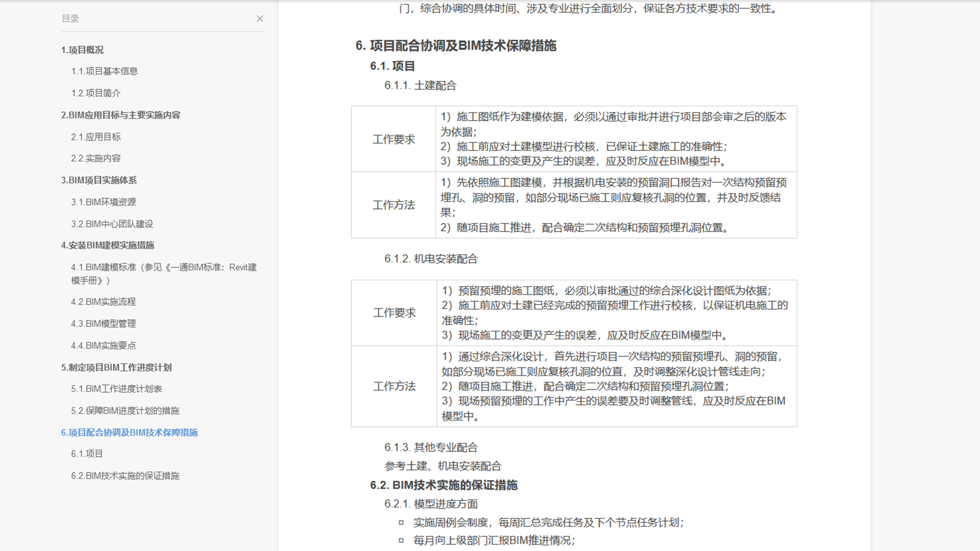Jump to 2.2.实施内容
The width and height of the screenshot is (980, 551).
(96, 159)
